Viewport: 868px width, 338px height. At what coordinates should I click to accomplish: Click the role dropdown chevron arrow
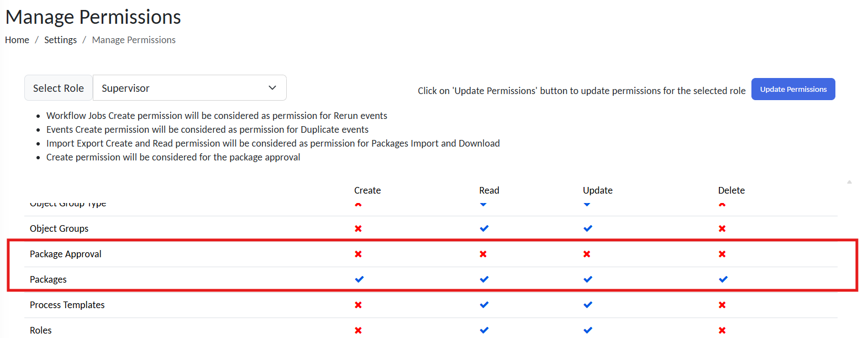[272, 88]
